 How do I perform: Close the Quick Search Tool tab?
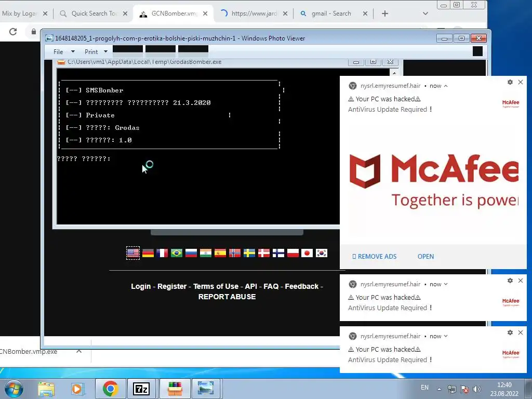click(x=125, y=14)
